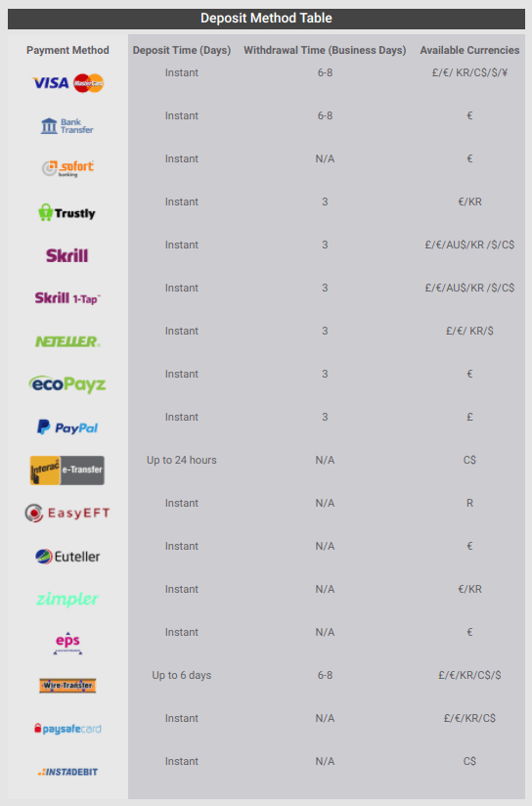Image resolution: width=532 pixels, height=806 pixels.
Task: Click the EasyEFT logo
Action: (67, 513)
